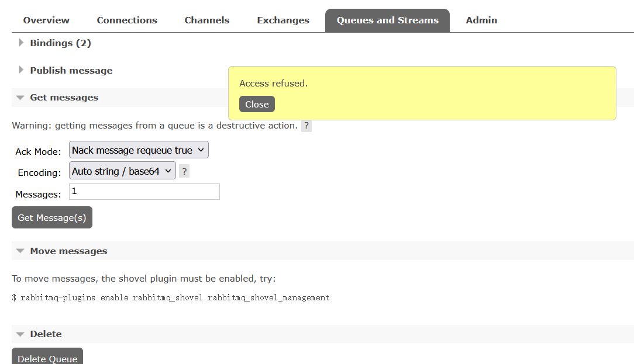The image size is (634, 364).
Task: Expand the Publish message section
Action: [x=71, y=71]
